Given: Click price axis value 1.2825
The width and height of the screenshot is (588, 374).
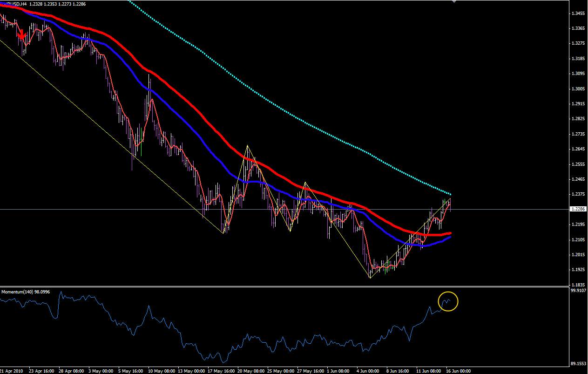Looking at the screenshot, I should [x=578, y=119].
